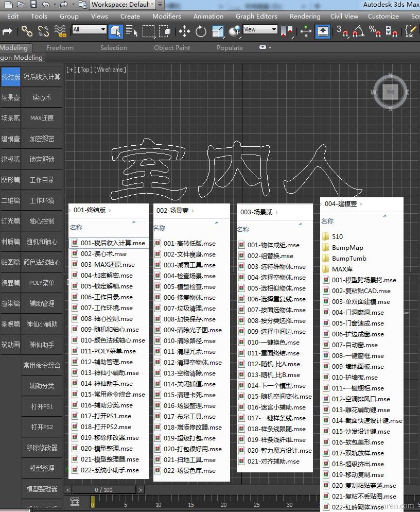Click the Set Project Folder icon
This screenshot has height=512, width=420.
pos(83,4)
